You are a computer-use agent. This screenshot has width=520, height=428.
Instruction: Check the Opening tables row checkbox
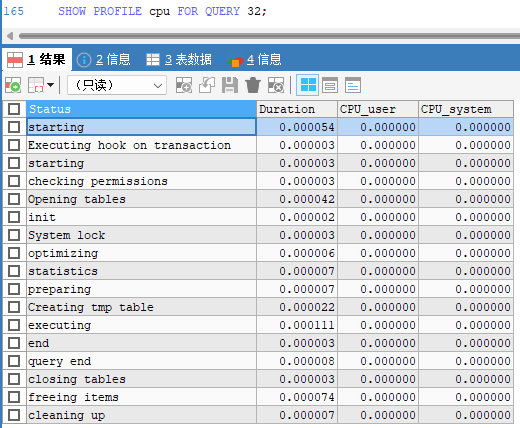tap(14, 199)
